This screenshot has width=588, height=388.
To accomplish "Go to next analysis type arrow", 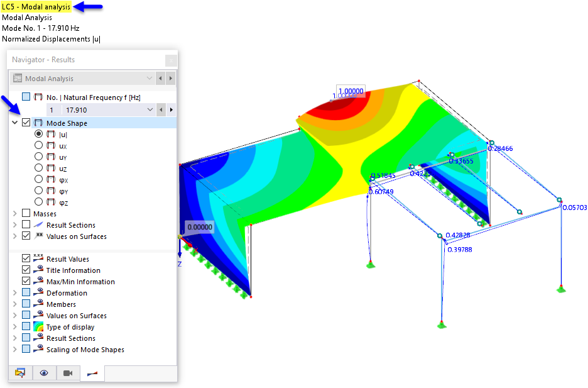I will point(171,79).
